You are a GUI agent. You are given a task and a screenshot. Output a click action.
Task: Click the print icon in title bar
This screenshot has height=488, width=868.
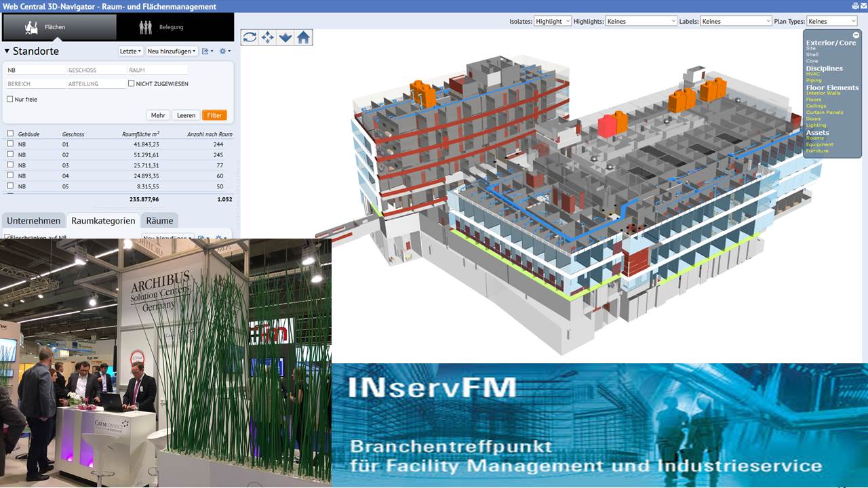coord(855,5)
